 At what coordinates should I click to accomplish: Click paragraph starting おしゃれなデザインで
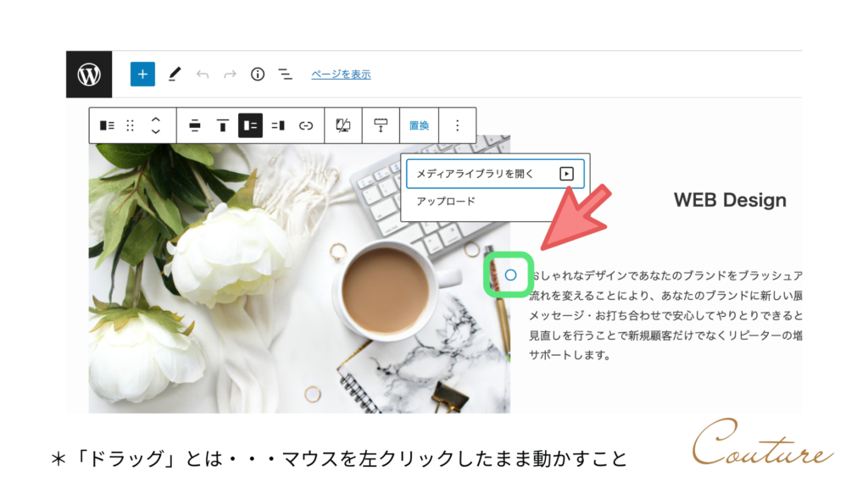pyautogui.click(x=665, y=315)
